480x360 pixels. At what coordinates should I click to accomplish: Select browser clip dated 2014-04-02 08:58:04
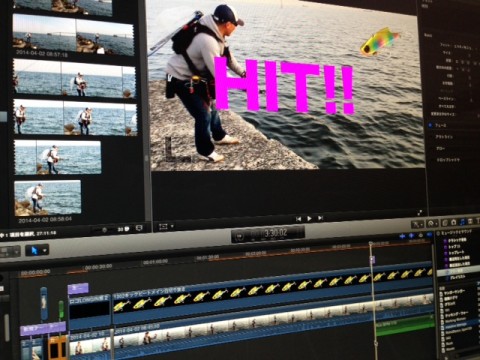48,197
